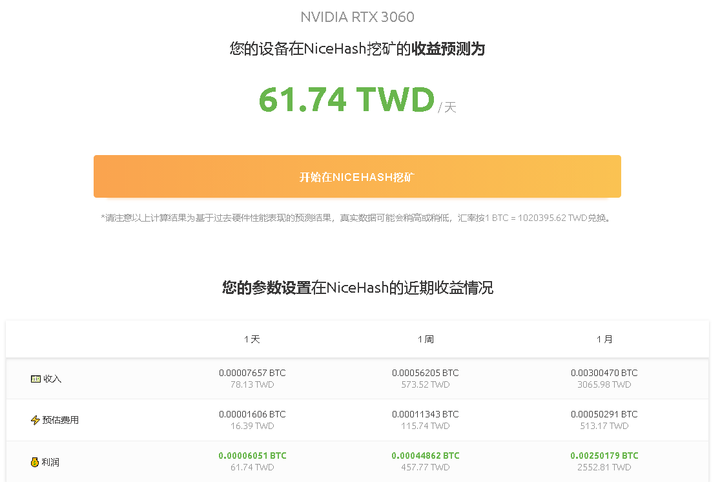The image size is (720, 482).
Task: Click monthly income 0.00300470 BTC
Action: pos(604,373)
